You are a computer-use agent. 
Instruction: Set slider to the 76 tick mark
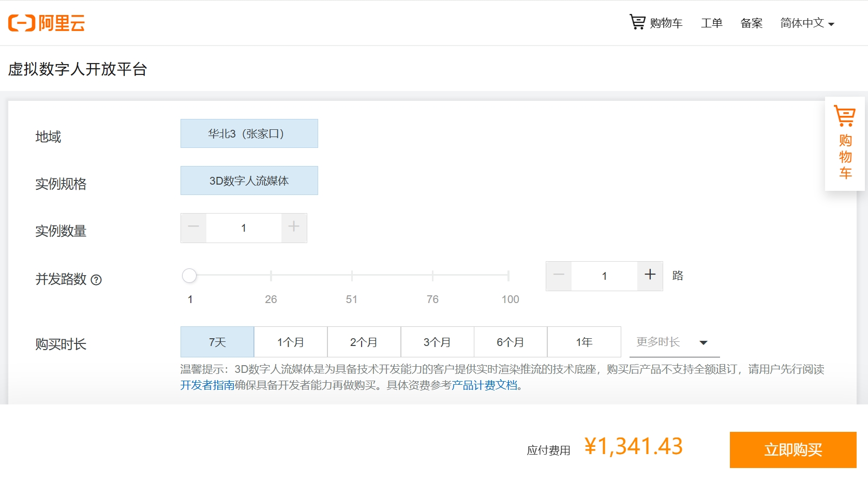432,276
